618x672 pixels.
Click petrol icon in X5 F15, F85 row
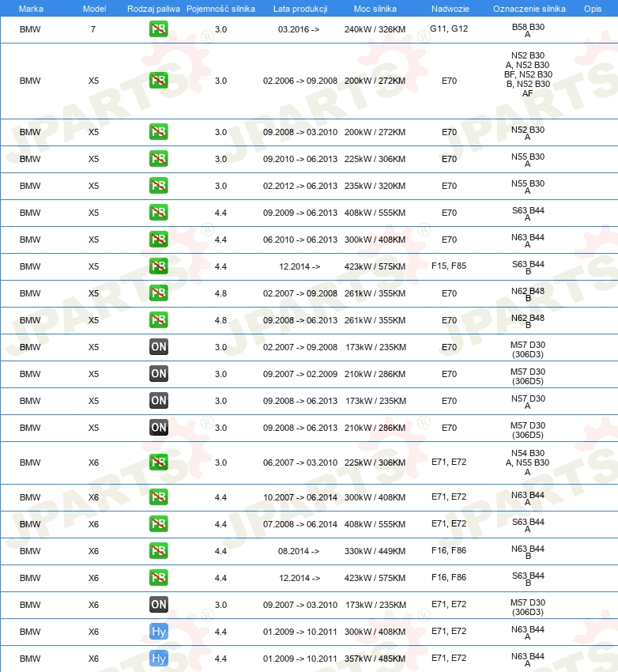click(x=159, y=266)
